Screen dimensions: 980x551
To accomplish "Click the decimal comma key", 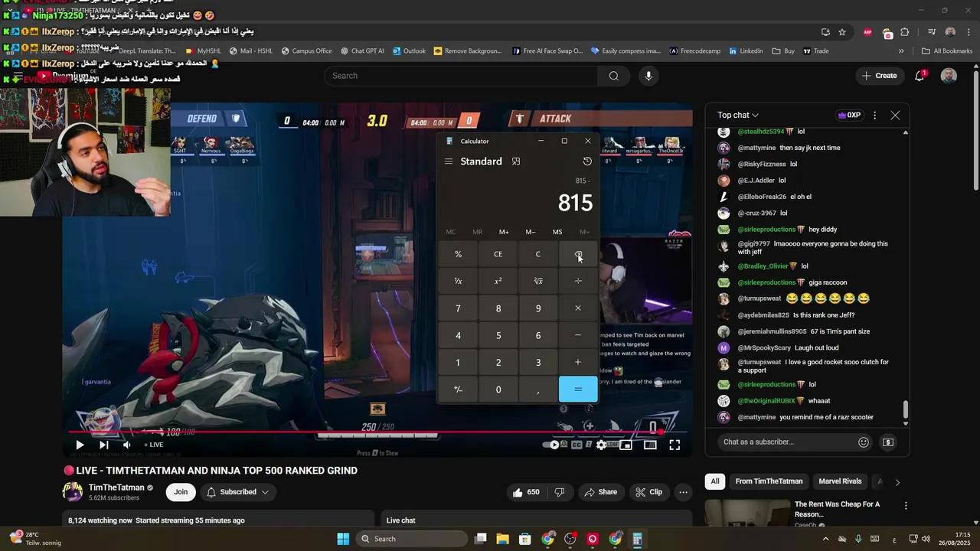I will click(537, 390).
